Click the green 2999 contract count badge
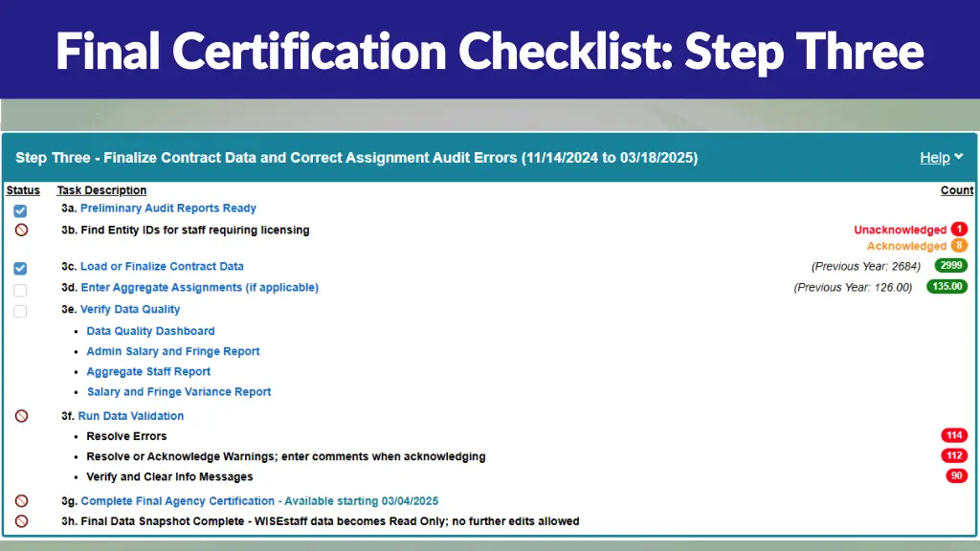Screen dimensions: 980x551 (x=950, y=266)
